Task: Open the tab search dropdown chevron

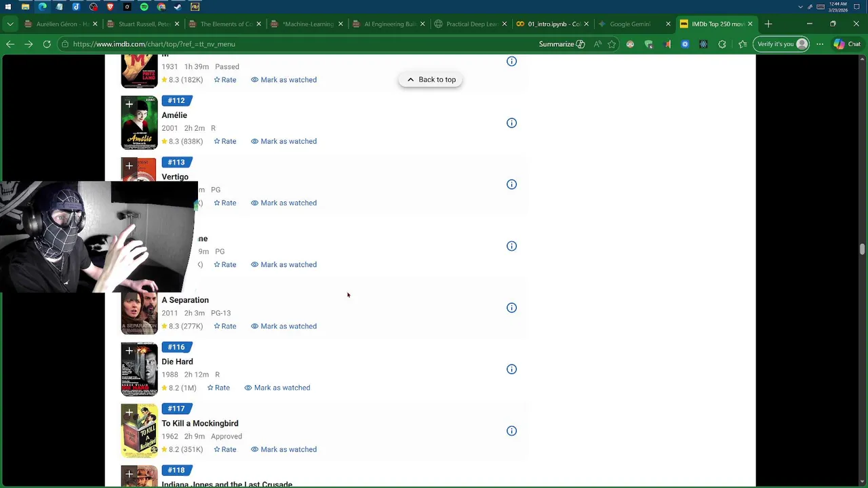Action: click(9, 24)
